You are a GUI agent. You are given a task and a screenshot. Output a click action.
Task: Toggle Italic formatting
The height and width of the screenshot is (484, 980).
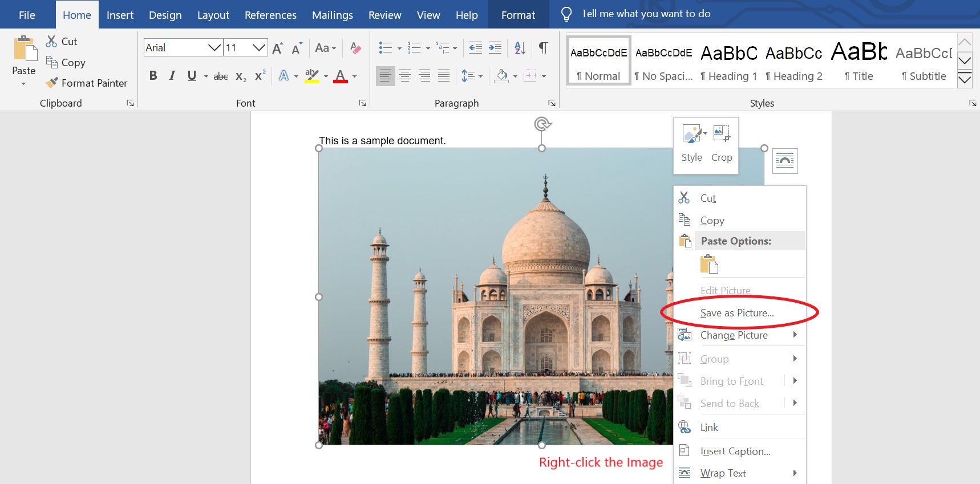tap(172, 76)
